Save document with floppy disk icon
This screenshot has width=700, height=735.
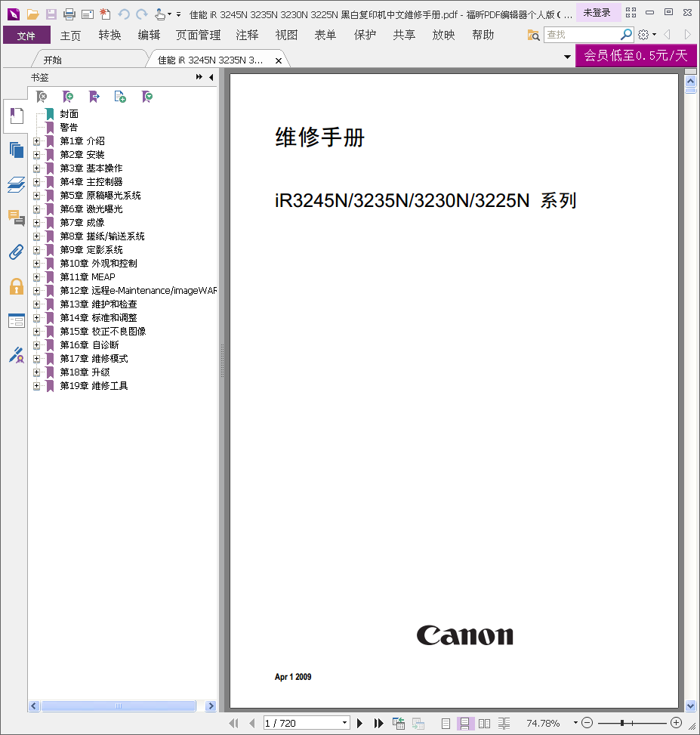51,14
